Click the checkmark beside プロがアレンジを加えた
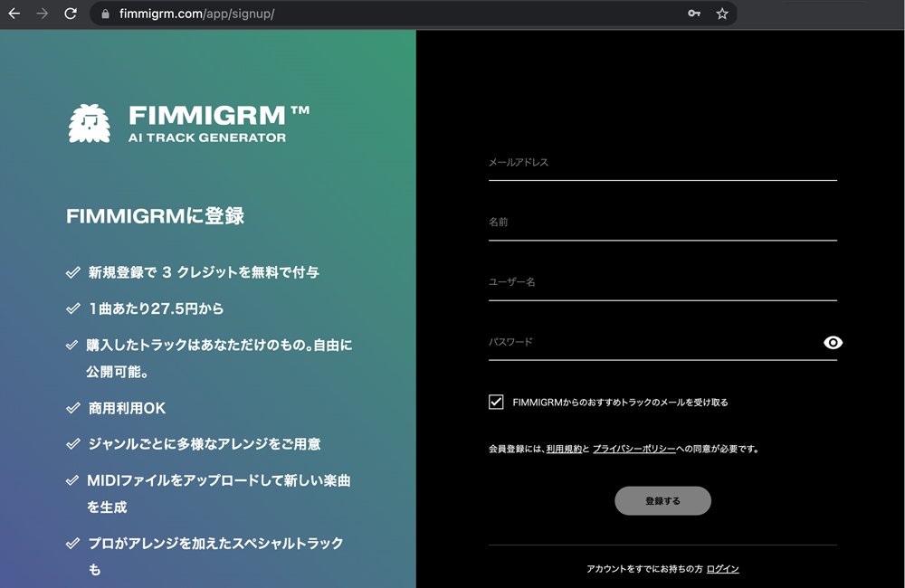Image resolution: width=905 pixels, height=588 pixels. coord(72,544)
